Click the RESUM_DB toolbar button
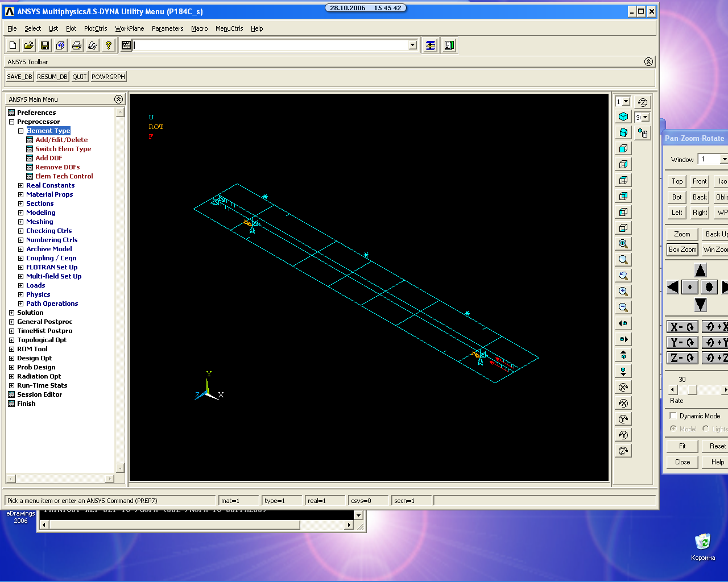 (52, 77)
